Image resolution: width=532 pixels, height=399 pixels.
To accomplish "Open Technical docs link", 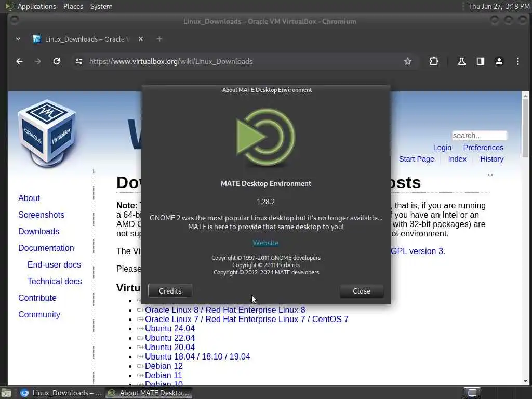I will (x=55, y=281).
